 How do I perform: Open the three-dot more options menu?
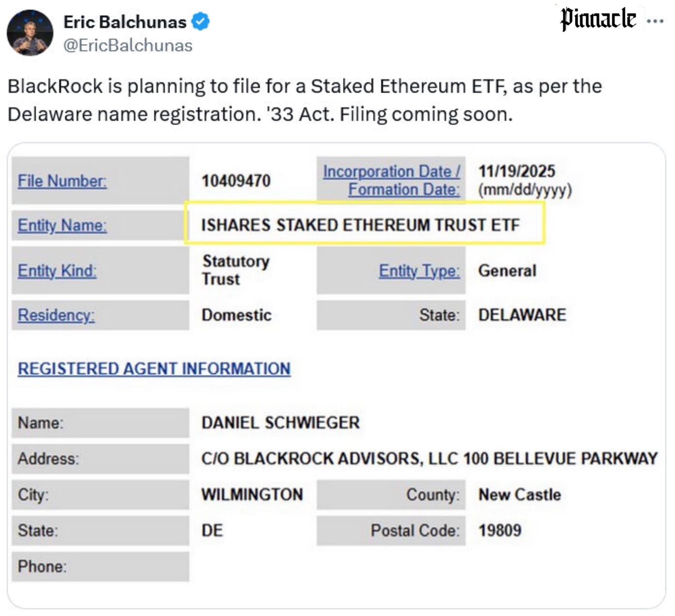(655, 21)
